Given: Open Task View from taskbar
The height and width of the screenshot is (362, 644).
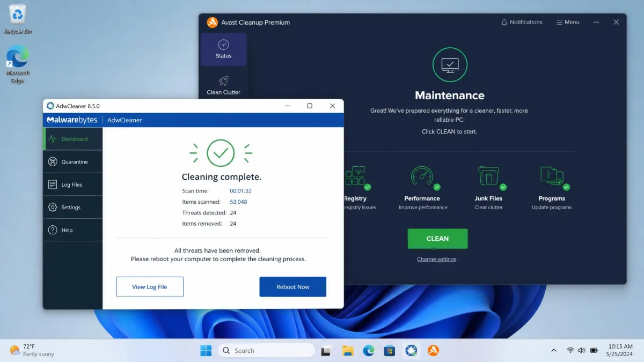Looking at the screenshot, I should (x=326, y=351).
